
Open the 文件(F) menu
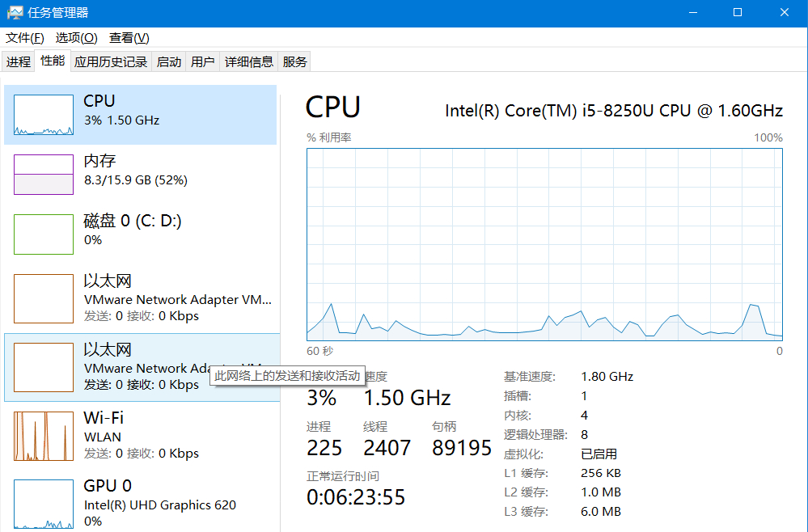pos(24,38)
